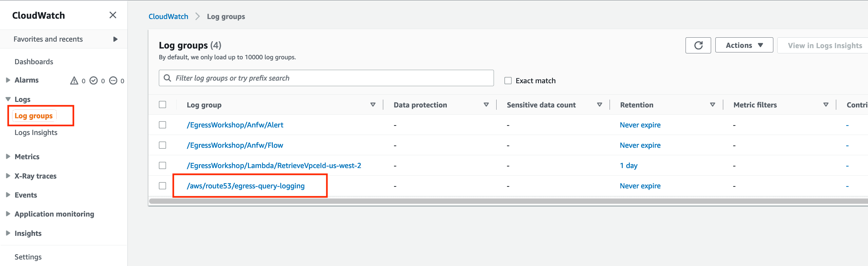Sort by Sensitive data count column arrow
This screenshot has height=266, width=868.
tap(599, 105)
